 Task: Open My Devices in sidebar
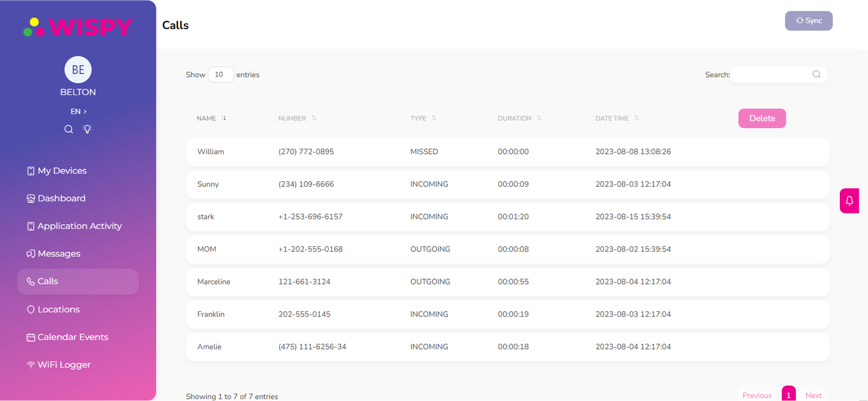point(57,171)
